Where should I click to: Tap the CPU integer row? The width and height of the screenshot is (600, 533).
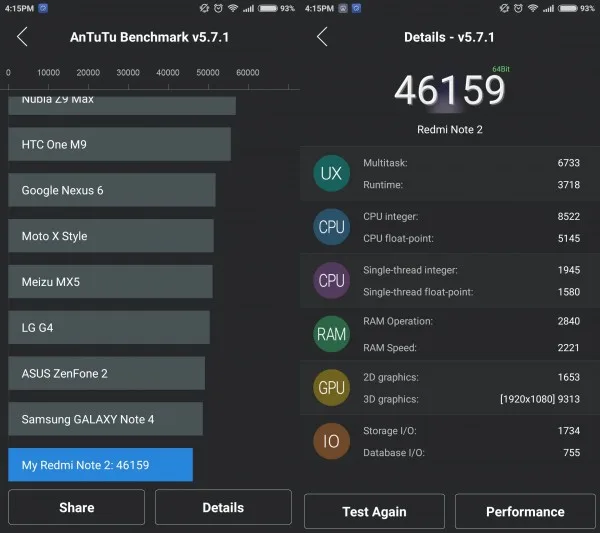471,217
